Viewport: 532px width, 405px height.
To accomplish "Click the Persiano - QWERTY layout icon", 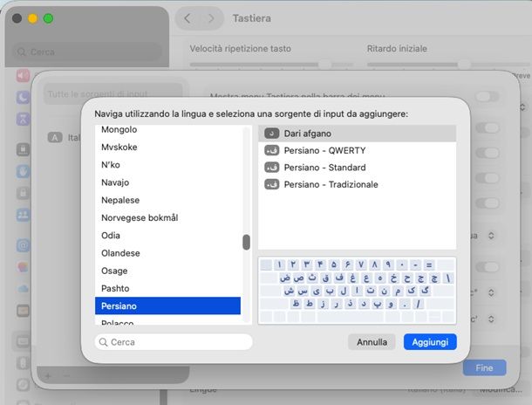I will 272,150.
